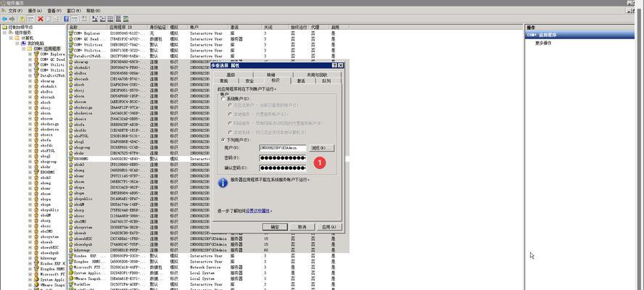Expand the ebodesign tree node
The height and width of the screenshot is (290, 644).
point(30,124)
